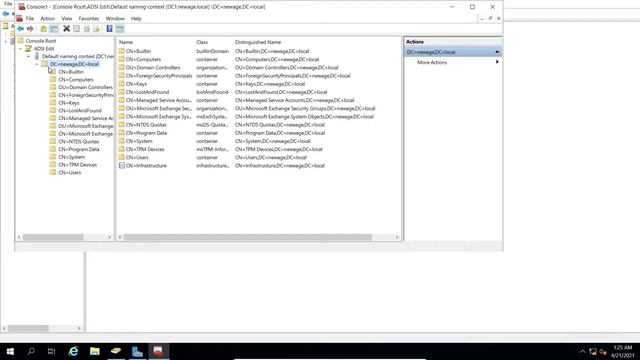
Task: Expand the More Actions submenu arrow
Action: pyautogui.click(x=497, y=62)
